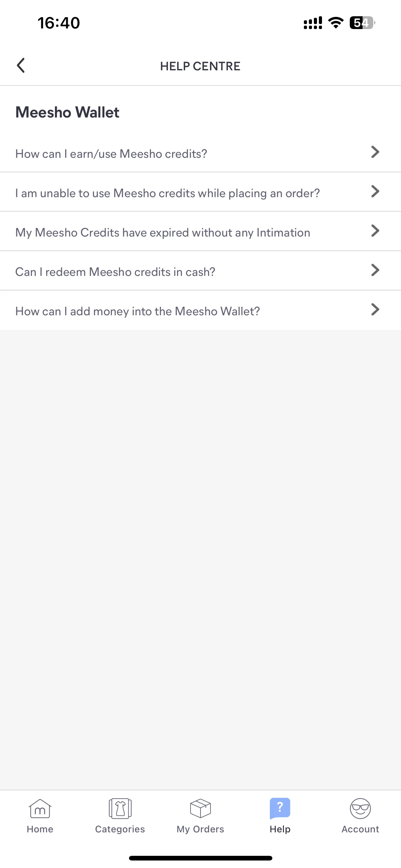Open "My Meesho Credits have expired" question

pyautogui.click(x=200, y=232)
